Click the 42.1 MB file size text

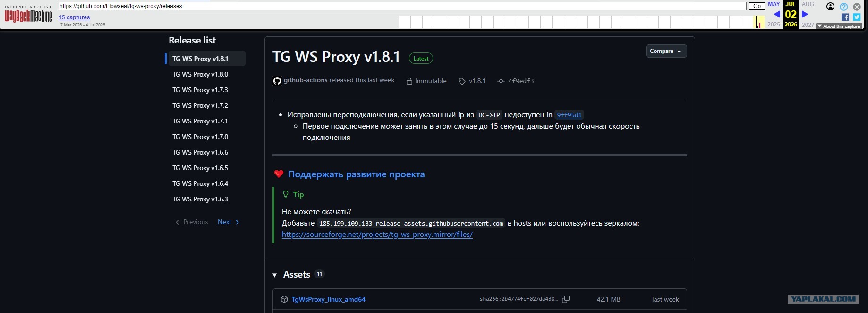click(608, 299)
